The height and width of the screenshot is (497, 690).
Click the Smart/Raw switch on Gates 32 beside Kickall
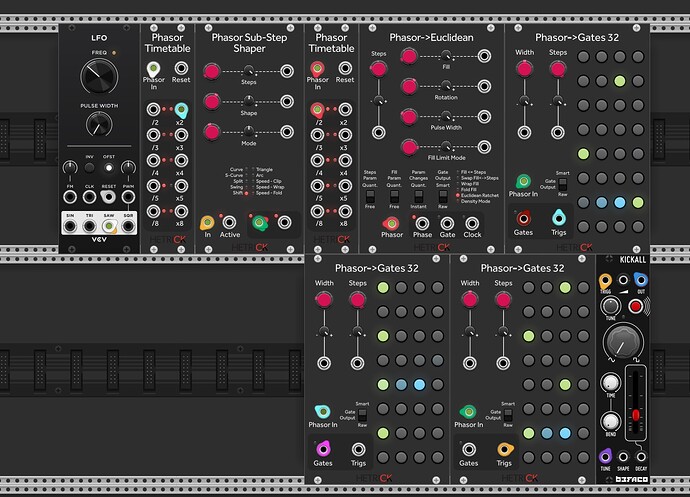pyautogui.click(x=508, y=415)
